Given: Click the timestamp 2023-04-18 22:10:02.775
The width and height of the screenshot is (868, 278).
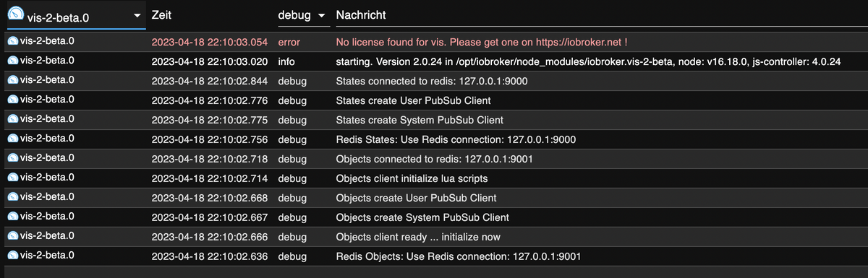Looking at the screenshot, I should (x=210, y=120).
